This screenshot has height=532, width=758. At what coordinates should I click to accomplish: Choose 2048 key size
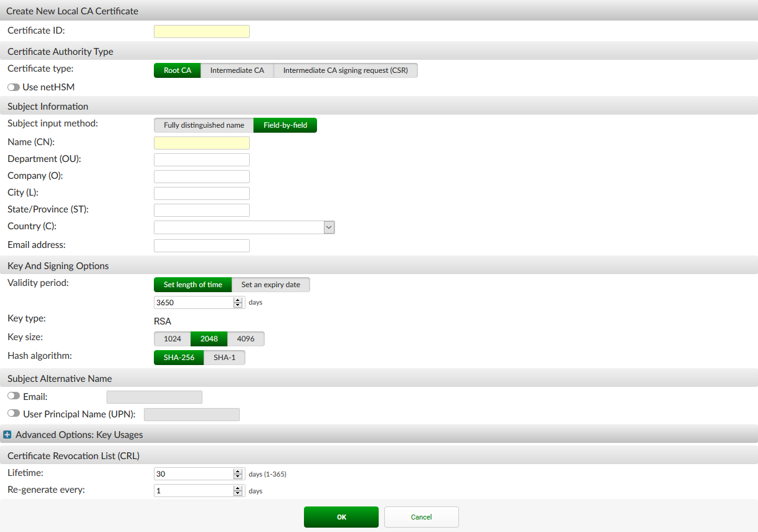point(209,339)
